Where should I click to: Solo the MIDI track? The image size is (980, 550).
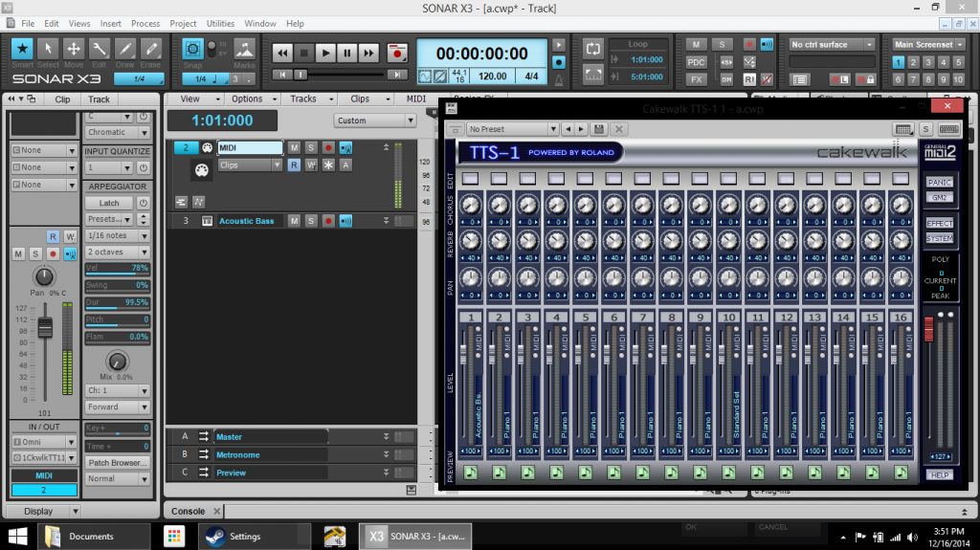pyautogui.click(x=311, y=147)
